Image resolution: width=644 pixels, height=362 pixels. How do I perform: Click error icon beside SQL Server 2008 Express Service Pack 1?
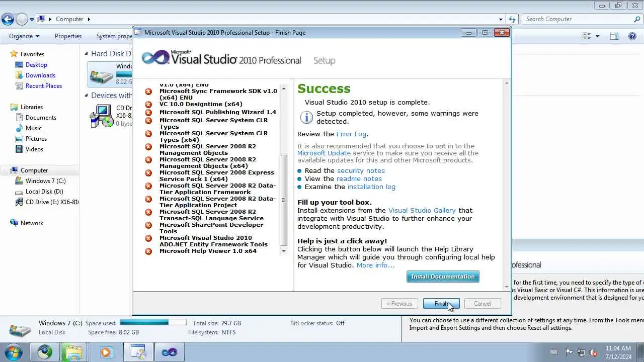tap(148, 173)
